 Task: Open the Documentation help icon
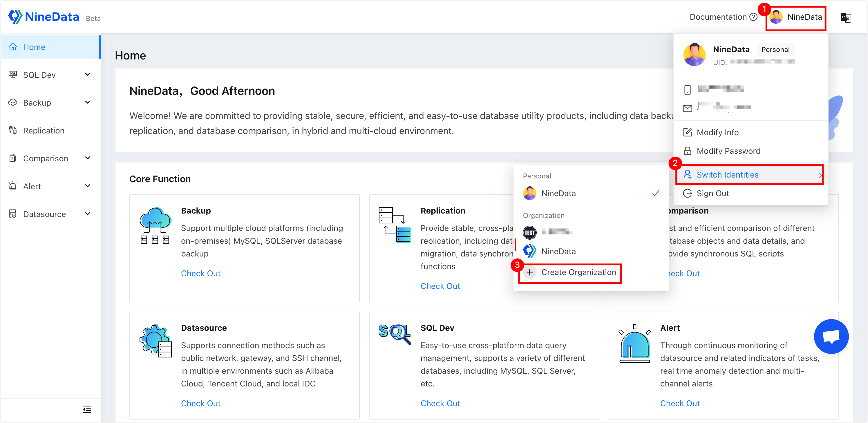[753, 17]
